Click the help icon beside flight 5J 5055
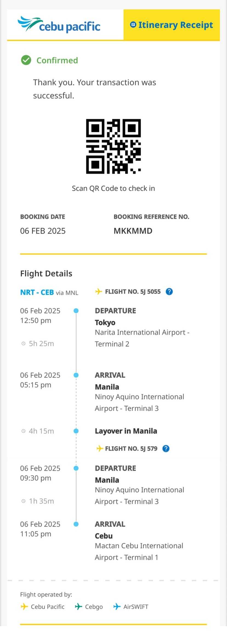The image size is (227, 644). click(169, 292)
